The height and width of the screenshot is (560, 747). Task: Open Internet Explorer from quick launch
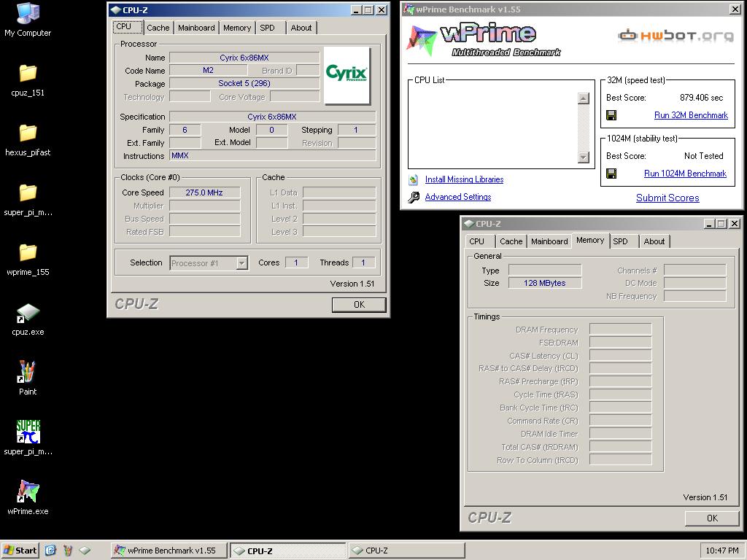click(x=50, y=551)
